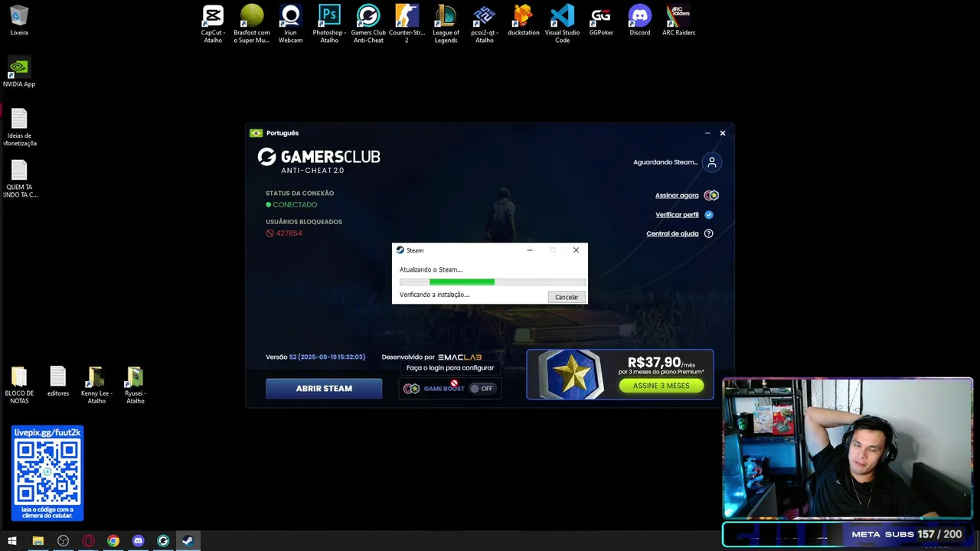Click the EMACLAB developer logo
The width and height of the screenshot is (980, 551).
(459, 357)
